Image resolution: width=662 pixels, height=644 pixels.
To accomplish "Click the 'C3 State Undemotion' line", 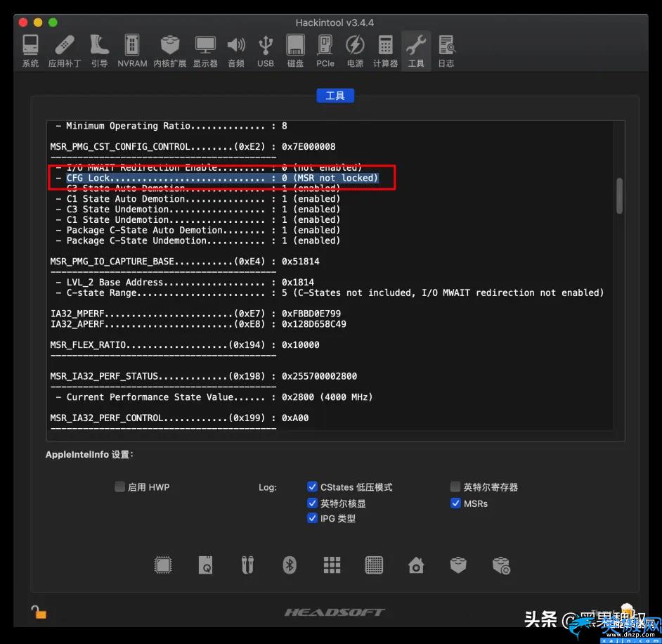I will (198, 209).
